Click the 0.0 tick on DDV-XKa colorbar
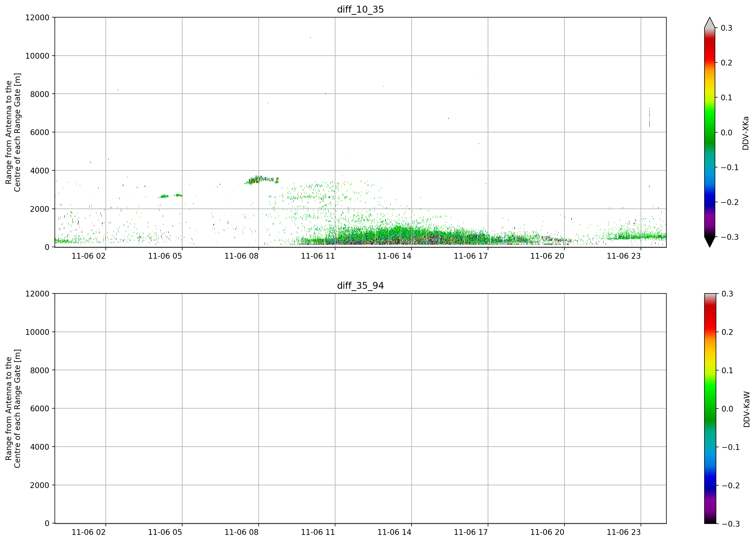Image resolution: width=756 pixels, height=542 pixels. [x=727, y=133]
